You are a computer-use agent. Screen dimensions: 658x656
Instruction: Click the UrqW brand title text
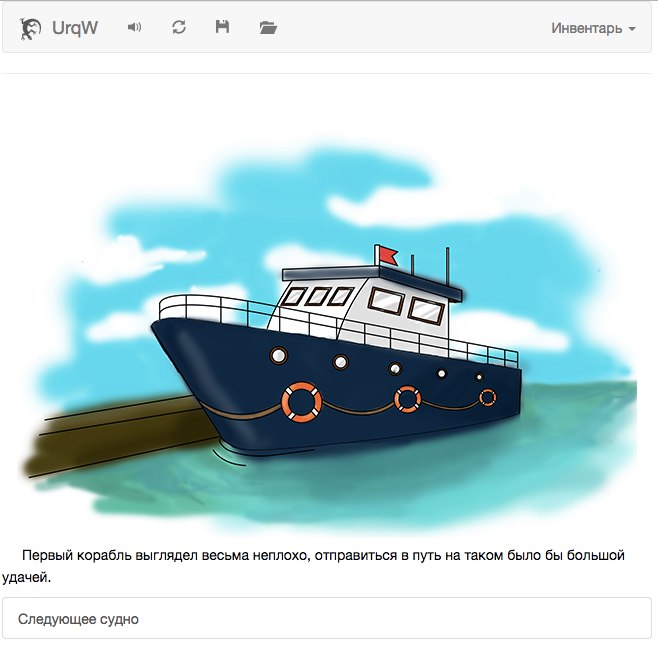(x=75, y=28)
